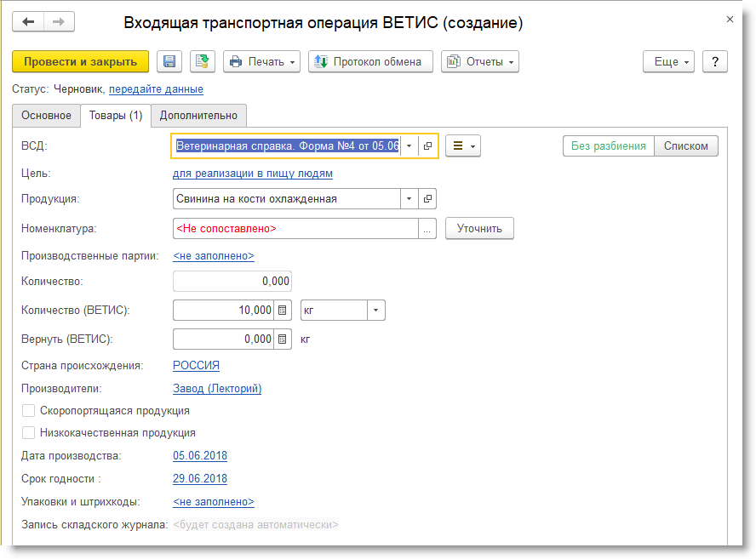Enable the Низкокачественная продукция checkbox

[28, 433]
